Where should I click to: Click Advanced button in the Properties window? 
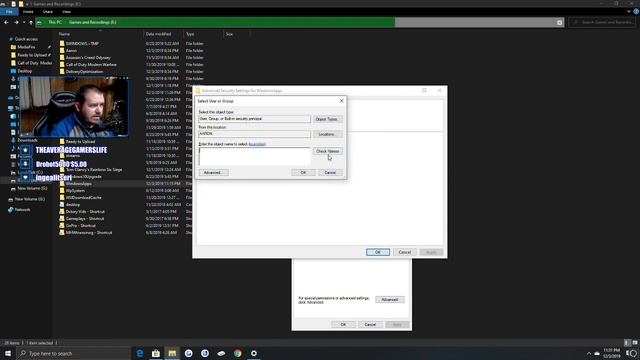click(x=389, y=300)
